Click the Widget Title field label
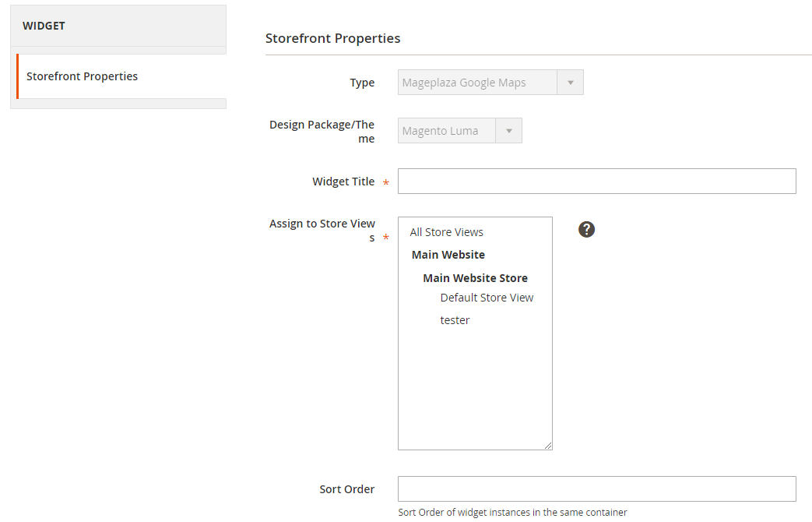812x522 pixels. point(343,182)
